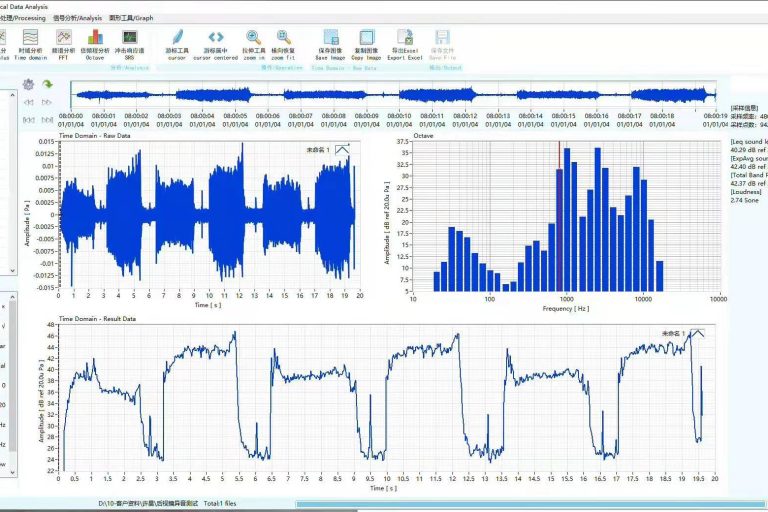Activate the cursor tool
Viewport: 768px width, 512px height.
[176, 40]
